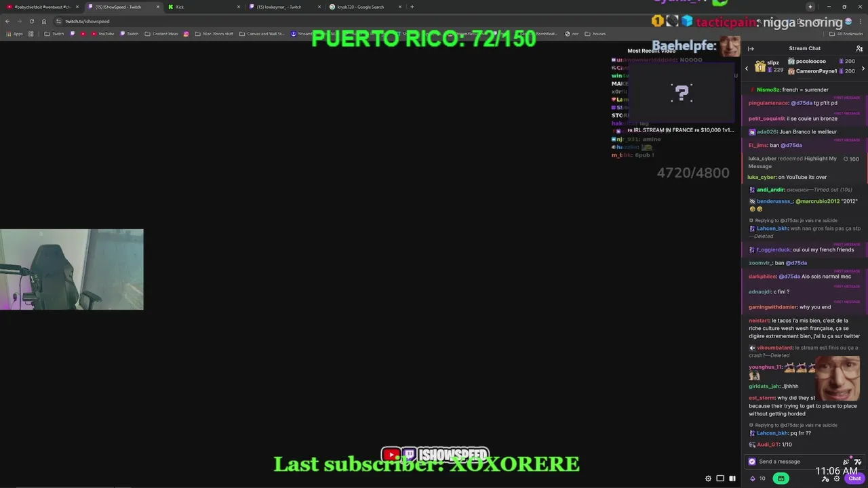Open luka_cyber's username in chat
This screenshot has width=868, height=488.
[762, 177]
